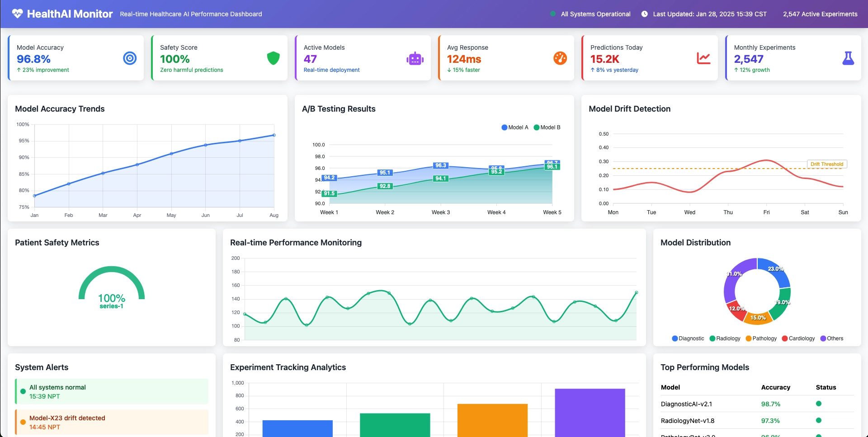Toggle Model B in A/B Testing legend
Viewport: 868px width, 437px height.
pyautogui.click(x=547, y=127)
